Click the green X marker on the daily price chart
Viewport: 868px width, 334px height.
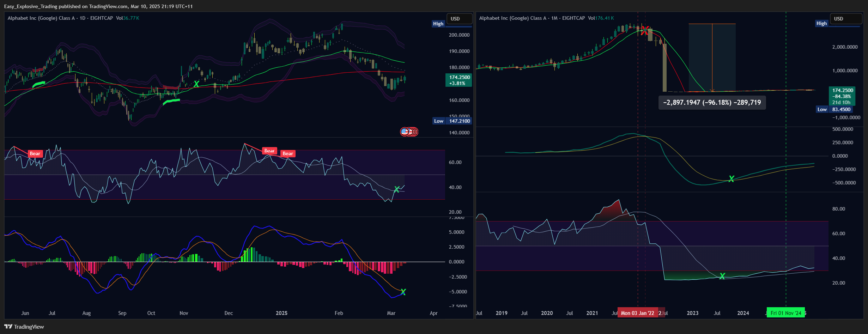pyautogui.click(x=196, y=84)
